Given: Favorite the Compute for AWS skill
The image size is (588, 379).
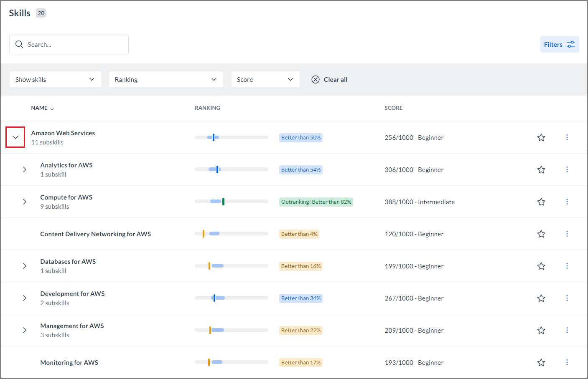Looking at the screenshot, I should pyautogui.click(x=541, y=202).
